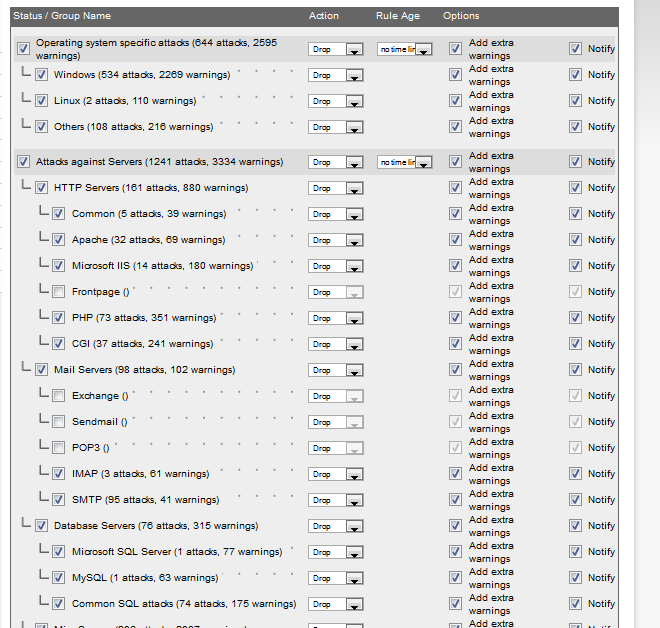
Task: Toggle Notify checkbox for Database Servers
Action: click(x=575, y=526)
